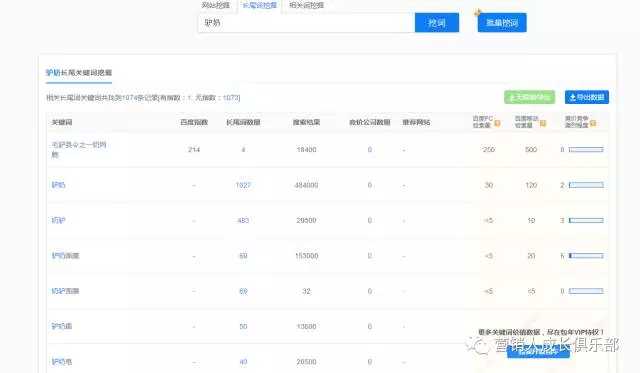Click the 搜索结果 column header
This screenshot has height=373, width=640.
click(x=307, y=122)
